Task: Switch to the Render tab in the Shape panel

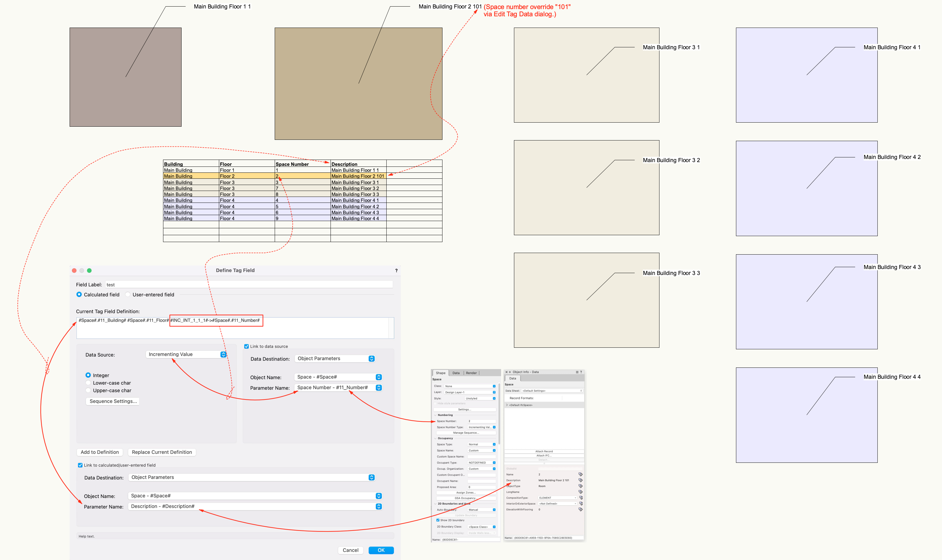Action: (471, 373)
